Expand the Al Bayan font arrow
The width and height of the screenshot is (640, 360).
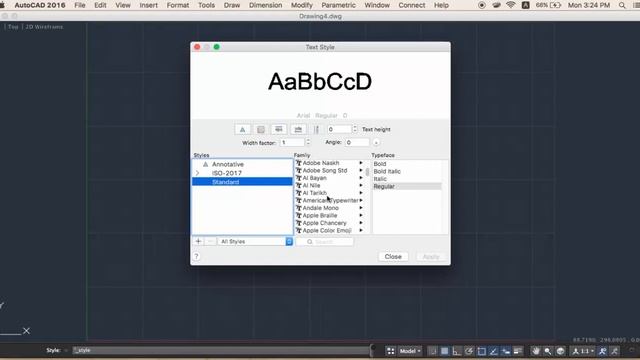coord(361,178)
